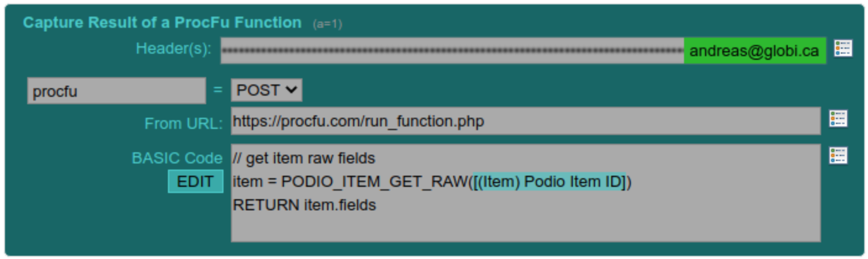Expand the POST method dropdown
This screenshot has height=259, width=868.
(267, 90)
